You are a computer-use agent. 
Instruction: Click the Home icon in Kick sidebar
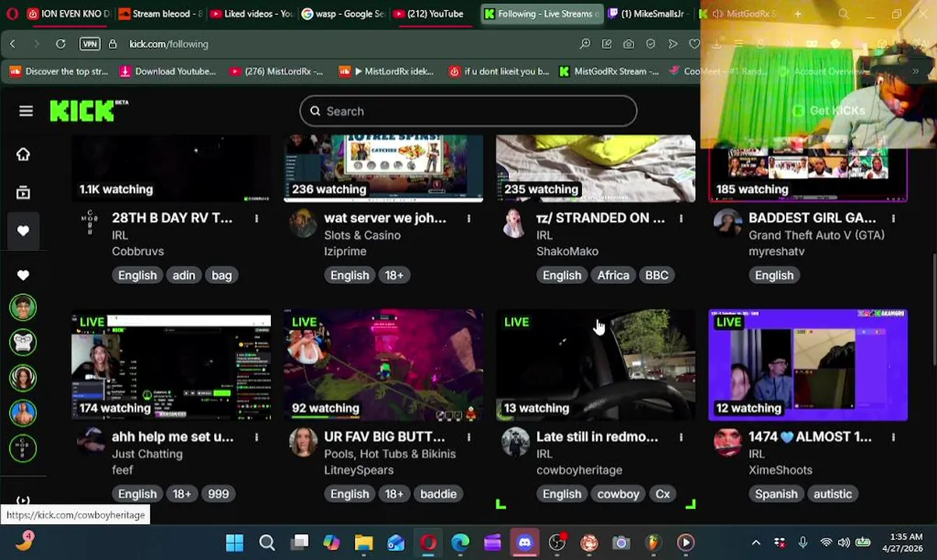(23, 154)
